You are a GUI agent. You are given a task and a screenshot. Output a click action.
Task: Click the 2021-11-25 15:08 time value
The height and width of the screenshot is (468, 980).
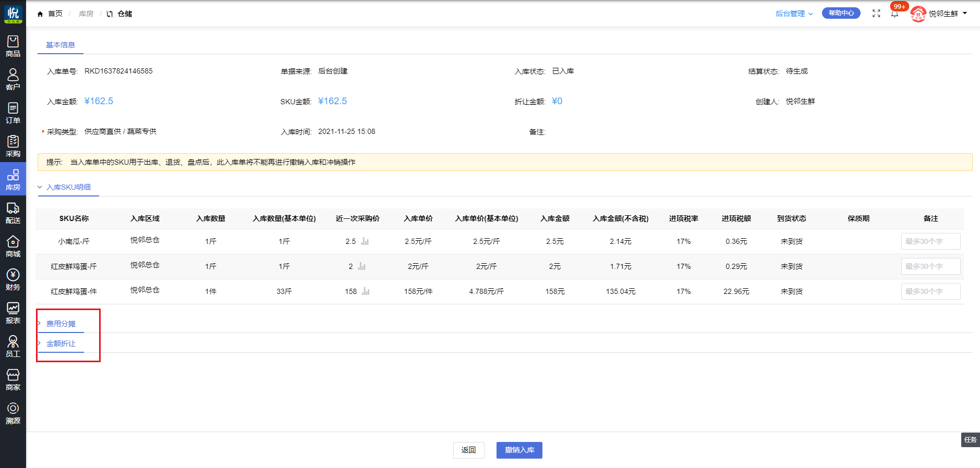click(x=347, y=131)
